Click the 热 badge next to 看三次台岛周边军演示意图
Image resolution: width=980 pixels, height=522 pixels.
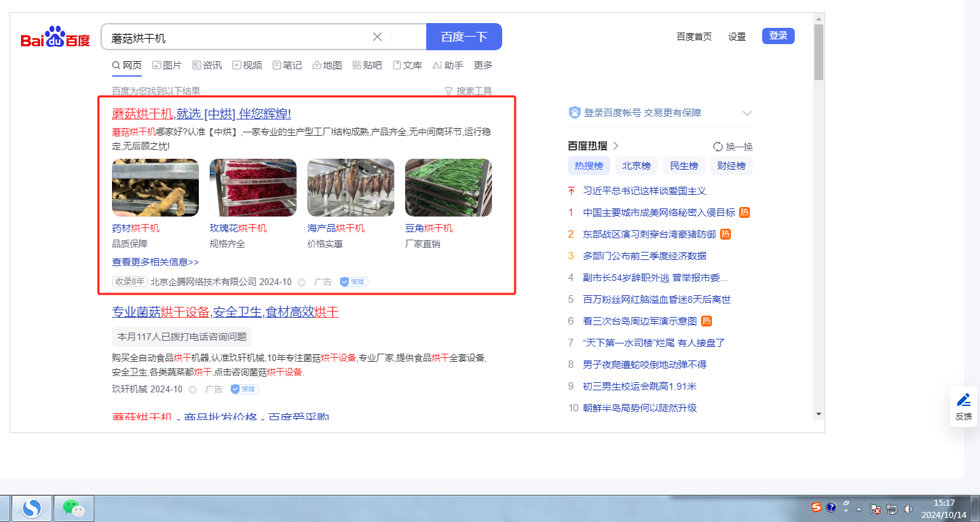pos(706,321)
